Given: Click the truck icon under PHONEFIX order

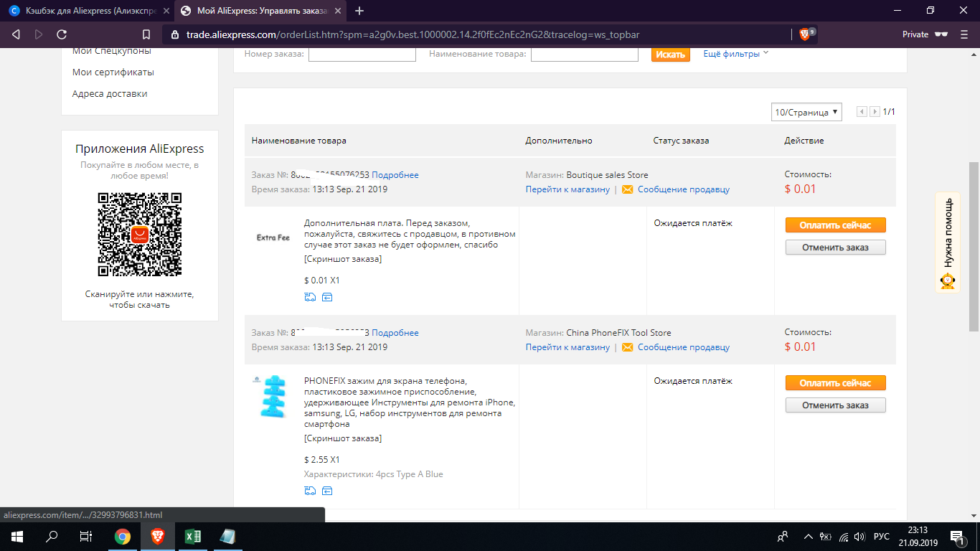Looking at the screenshot, I should click(310, 491).
